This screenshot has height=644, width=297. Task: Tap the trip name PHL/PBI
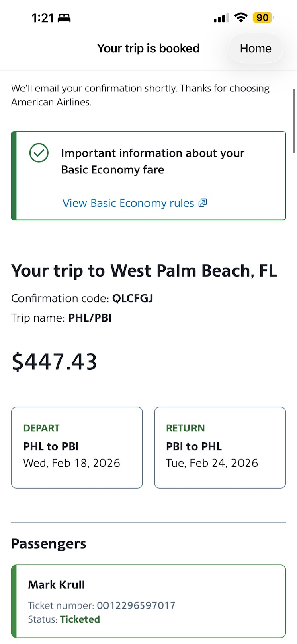[x=90, y=318]
